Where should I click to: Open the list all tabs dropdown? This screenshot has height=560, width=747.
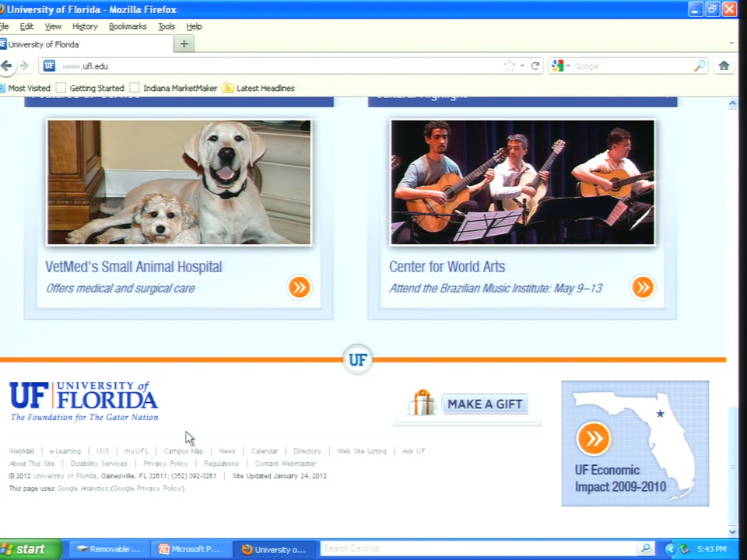[x=731, y=44]
